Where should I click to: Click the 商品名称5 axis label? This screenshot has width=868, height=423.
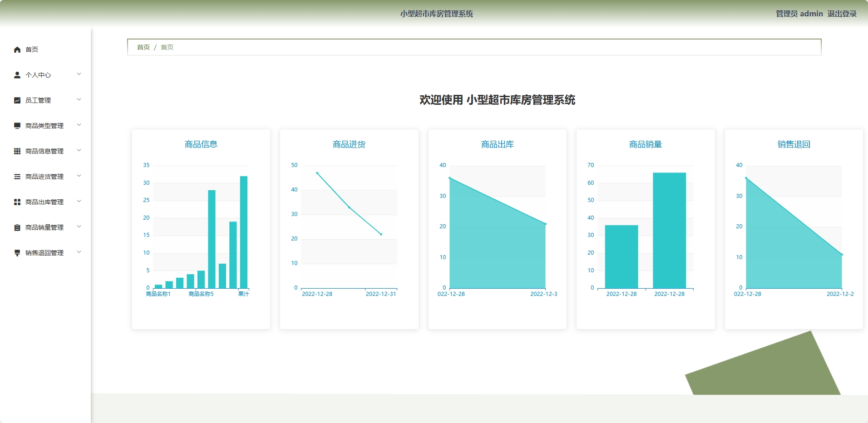tap(201, 294)
